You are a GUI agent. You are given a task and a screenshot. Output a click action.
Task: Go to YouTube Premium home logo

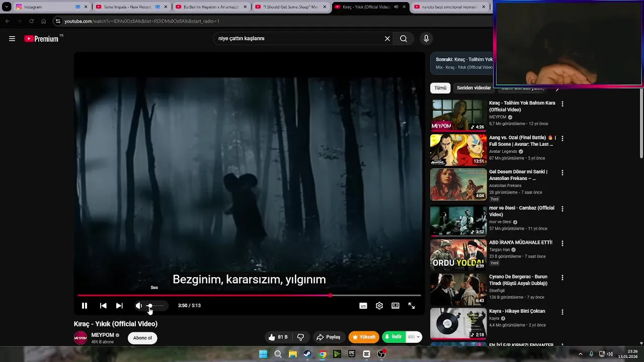pos(41,39)
